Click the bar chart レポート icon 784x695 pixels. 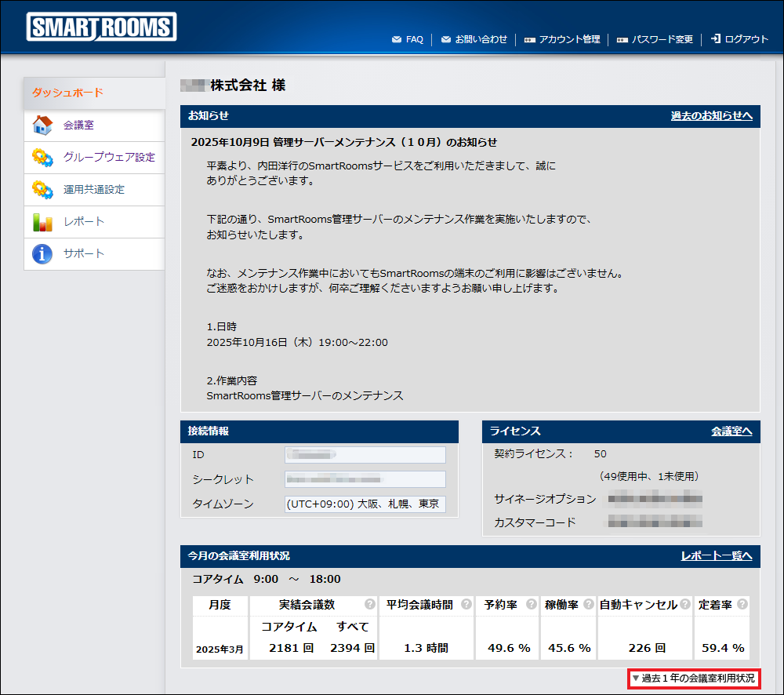click(42, 222)
